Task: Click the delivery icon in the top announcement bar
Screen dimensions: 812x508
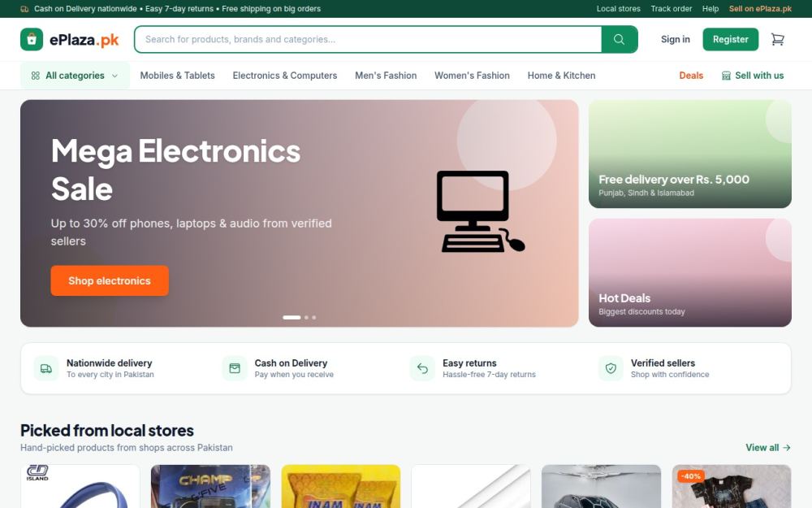Action: pos(24,9)
